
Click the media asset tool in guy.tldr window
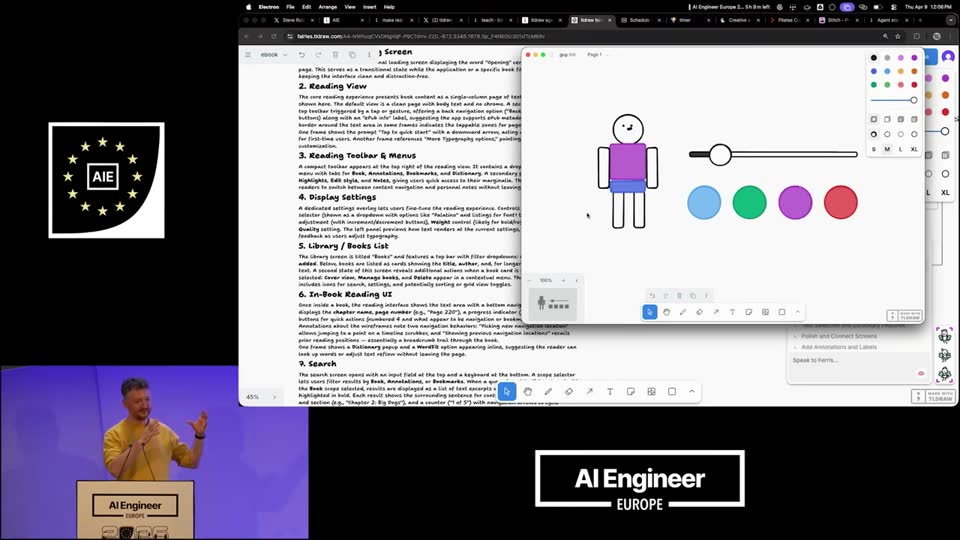[765, 312]
